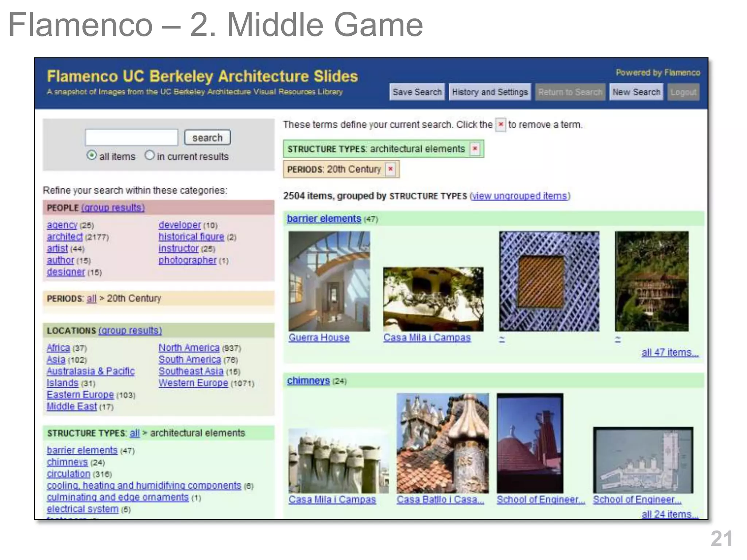Filter location to Southeast Asia
The height and width of the screenshot is (560, 747).
click(x=191, y=371)
